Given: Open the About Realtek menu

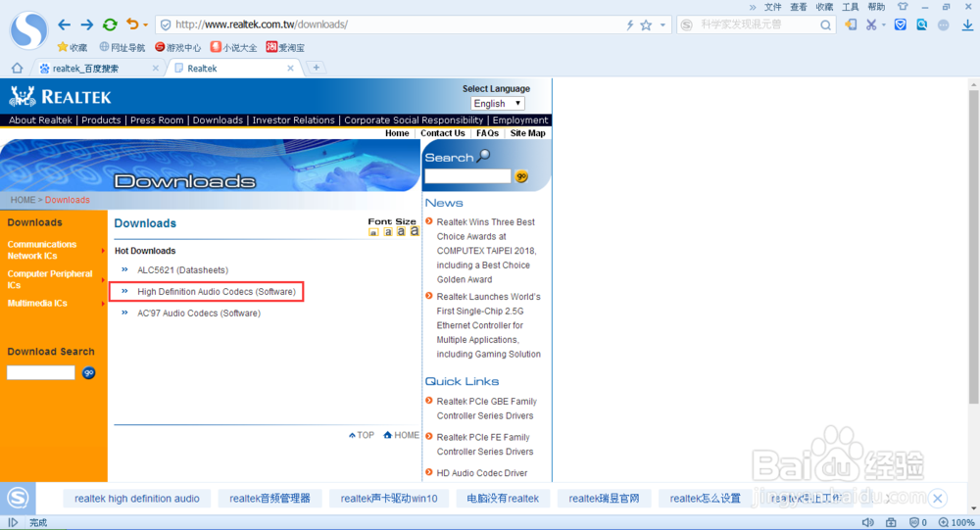Looking at the screenshot, I should (x=40, y=120).
